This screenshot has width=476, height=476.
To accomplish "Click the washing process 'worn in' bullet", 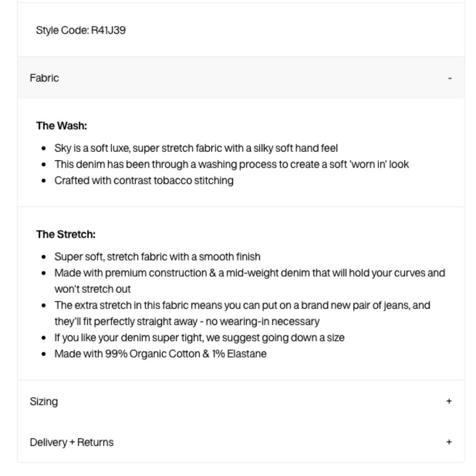I will [232, 164].
